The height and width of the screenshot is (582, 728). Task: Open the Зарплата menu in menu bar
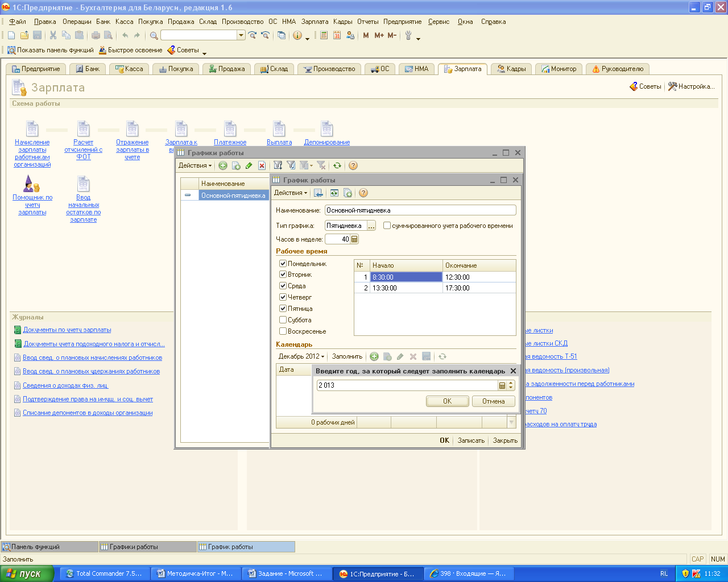coord(315,22)
